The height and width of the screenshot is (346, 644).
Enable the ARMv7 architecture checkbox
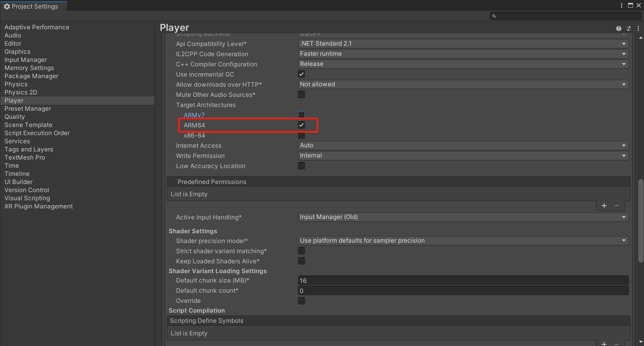click(x=301, y=115)
